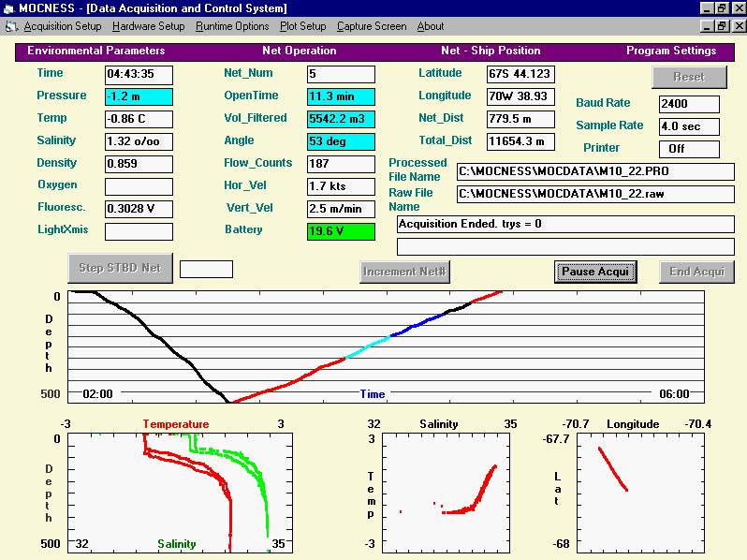Minimize the inner child document window
The image size is (747, 560).
click(x=708, y=26)
